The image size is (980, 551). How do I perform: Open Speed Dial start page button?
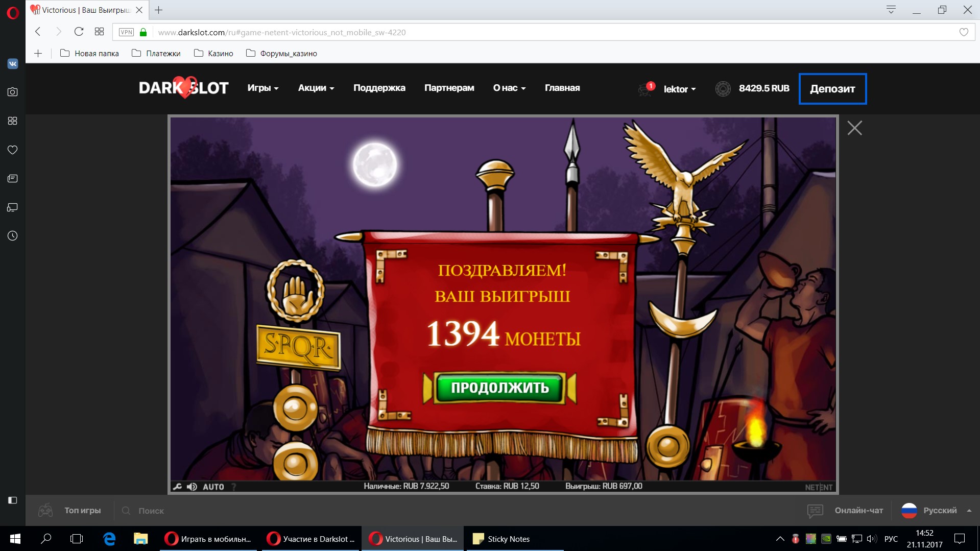[99, 32]
